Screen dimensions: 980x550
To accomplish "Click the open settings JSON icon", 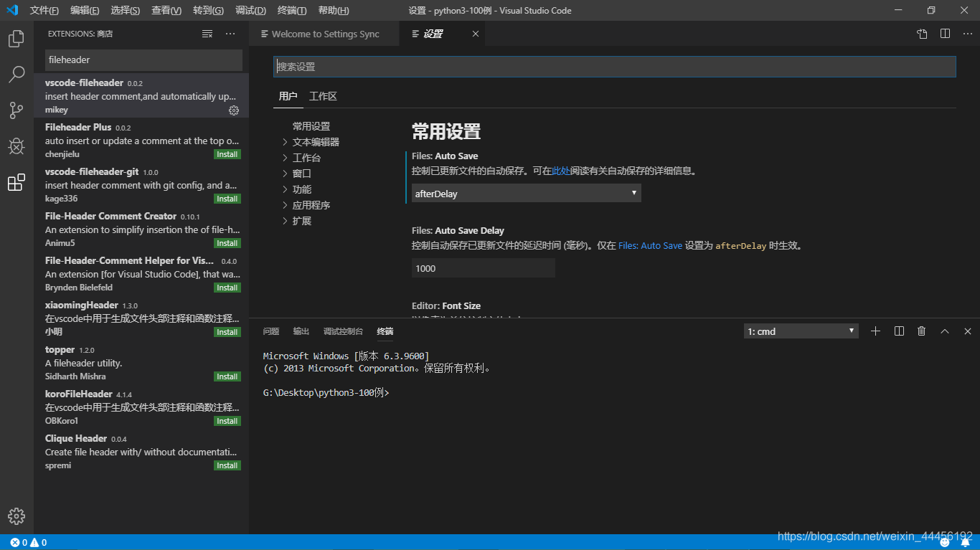I will click(922, 34).
